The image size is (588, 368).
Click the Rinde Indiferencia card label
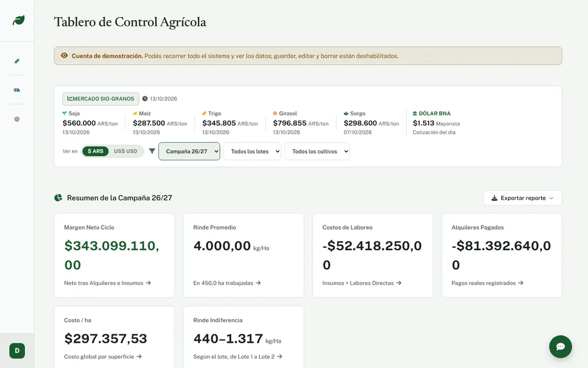coord(218,320)
